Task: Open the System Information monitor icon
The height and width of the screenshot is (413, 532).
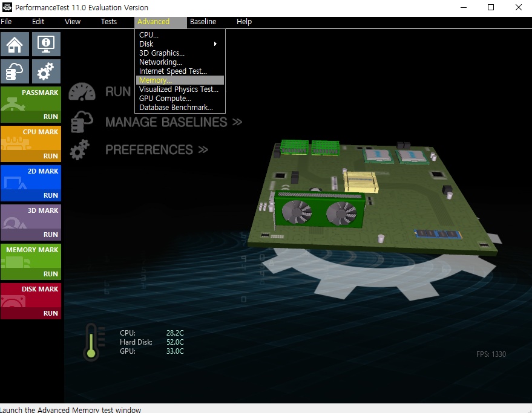Action: pos(46,44)
